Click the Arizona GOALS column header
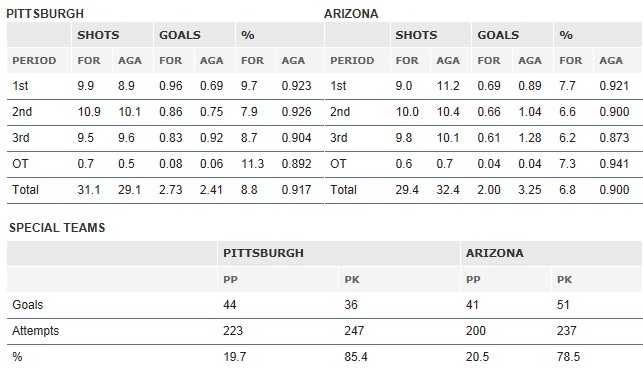Viewport: 643px width, 369px height. (498, 35)
